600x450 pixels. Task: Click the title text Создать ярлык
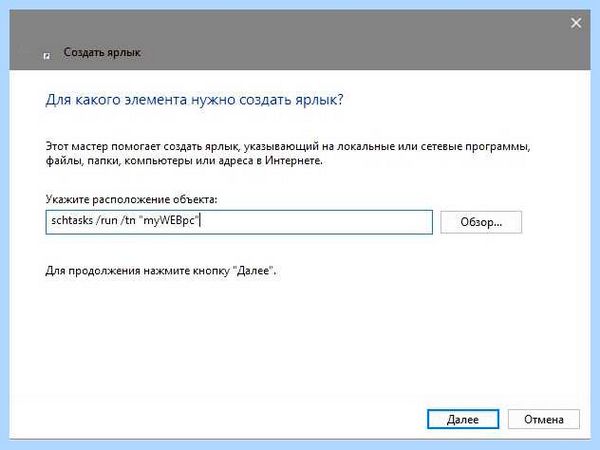click(x=102, y=52)
